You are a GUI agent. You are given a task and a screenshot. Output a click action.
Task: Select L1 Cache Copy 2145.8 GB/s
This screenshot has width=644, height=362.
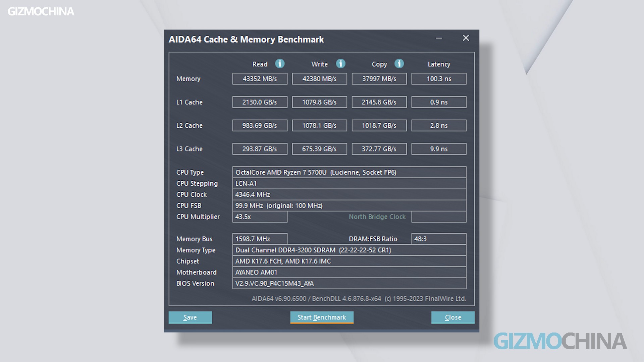(379, 102)
